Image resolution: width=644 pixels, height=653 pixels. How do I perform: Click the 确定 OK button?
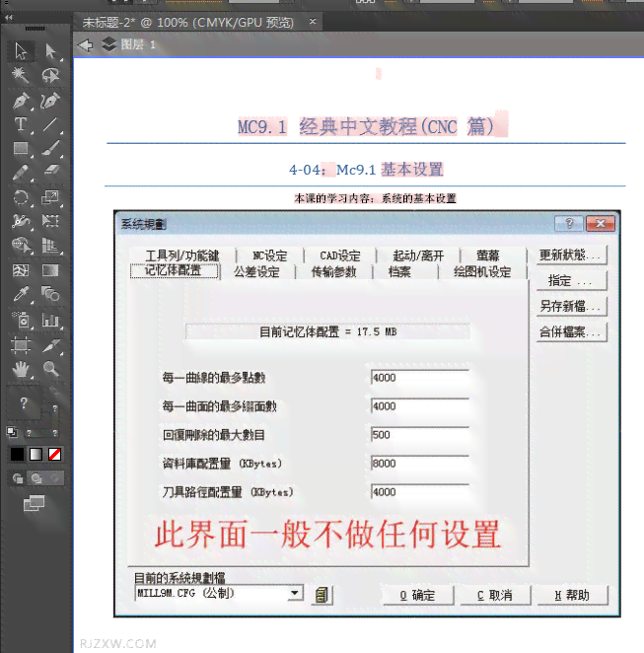point(417,596)
